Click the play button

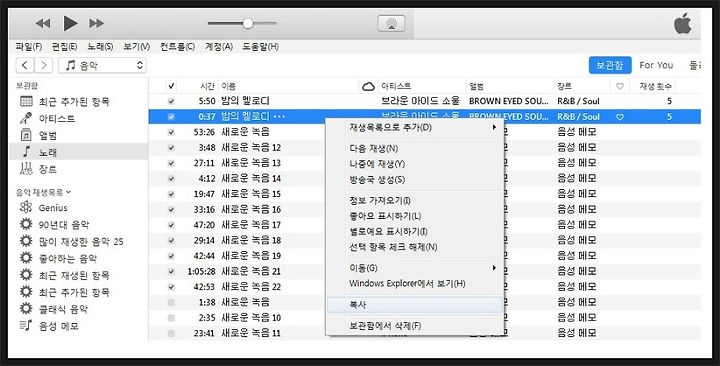(70, 23)
